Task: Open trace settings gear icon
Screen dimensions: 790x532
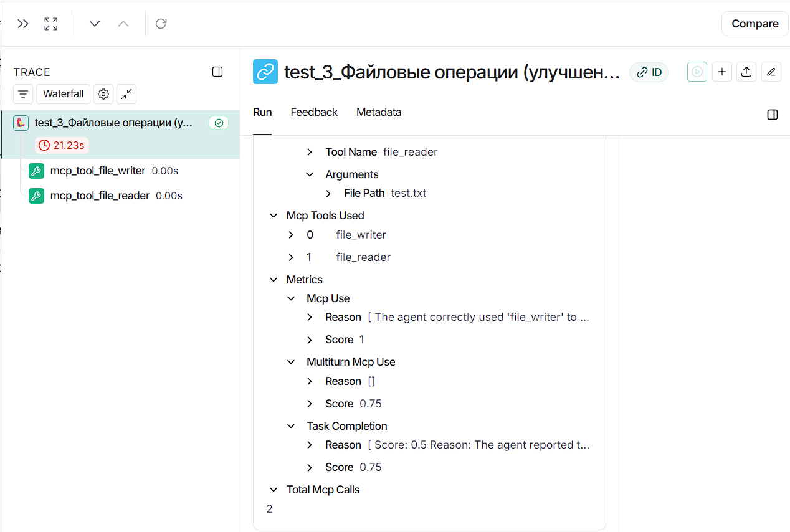Action: pos(103,94)
